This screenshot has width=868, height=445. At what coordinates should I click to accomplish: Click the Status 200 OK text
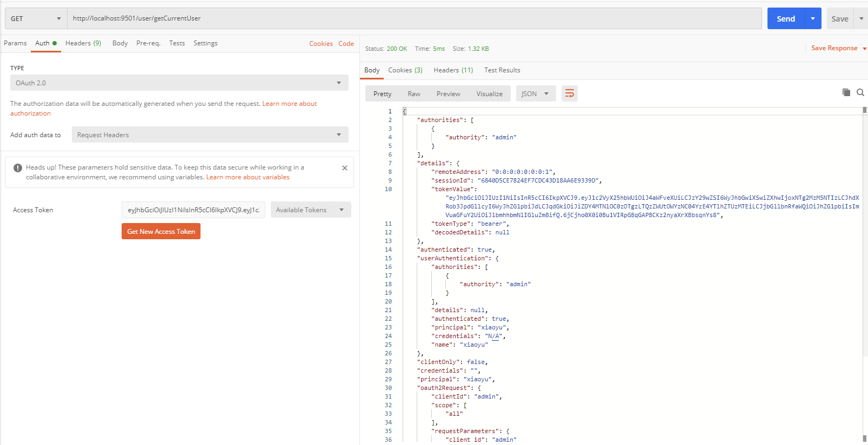pyautogui.click(x=386, y=49)
